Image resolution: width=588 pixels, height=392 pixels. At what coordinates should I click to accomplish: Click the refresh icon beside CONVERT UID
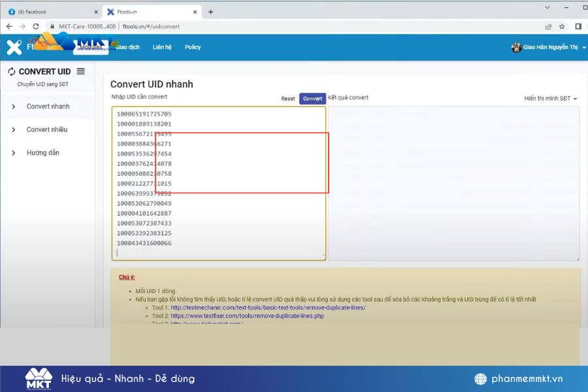pyautogui.click(x=12, y=71)
